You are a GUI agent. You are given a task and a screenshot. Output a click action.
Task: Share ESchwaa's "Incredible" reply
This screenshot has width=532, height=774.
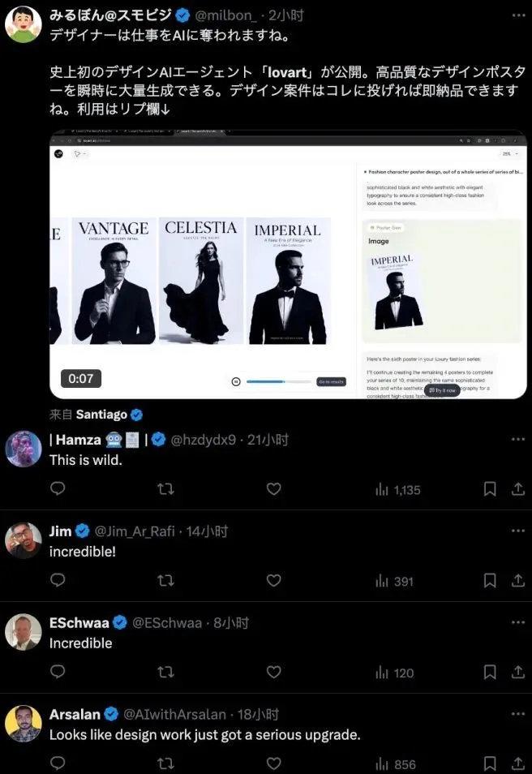(x=517, y=672)
